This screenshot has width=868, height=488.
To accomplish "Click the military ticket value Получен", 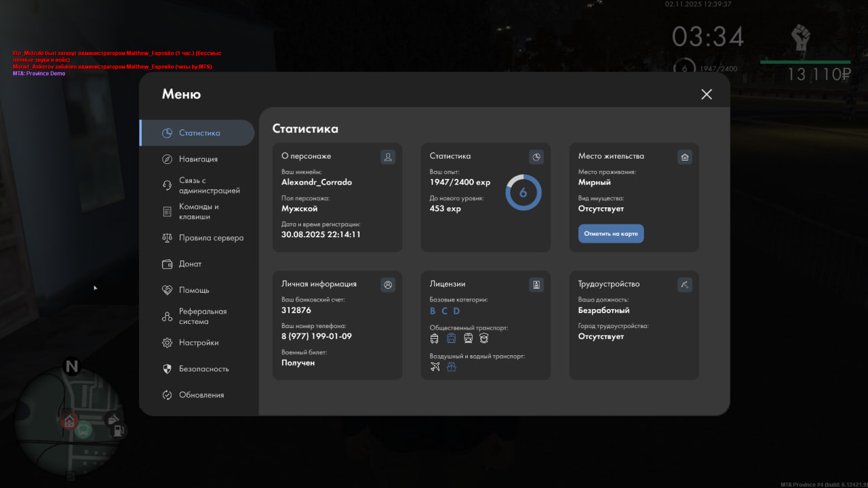I will (x=298, y=363).
